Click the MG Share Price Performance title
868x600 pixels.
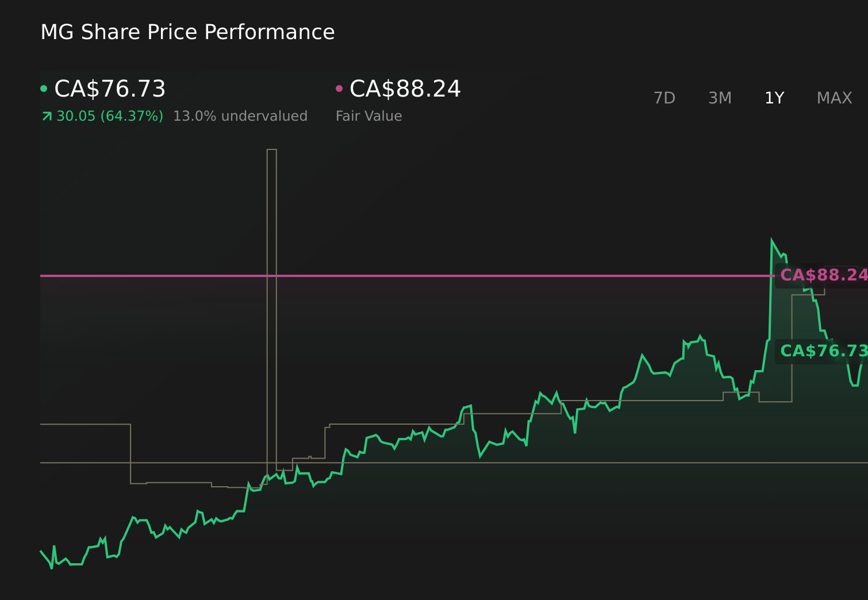tap(187, 32)
